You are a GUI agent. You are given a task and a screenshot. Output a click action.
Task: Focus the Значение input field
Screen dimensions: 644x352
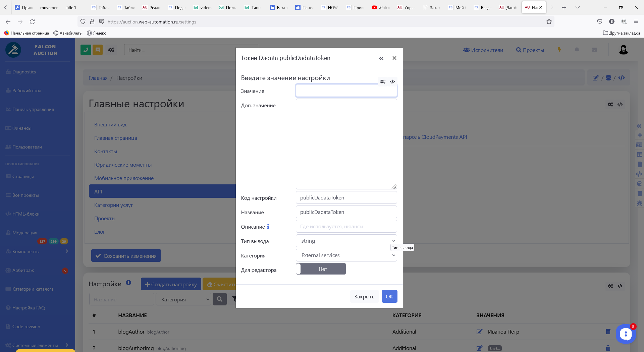click(346, 91)
